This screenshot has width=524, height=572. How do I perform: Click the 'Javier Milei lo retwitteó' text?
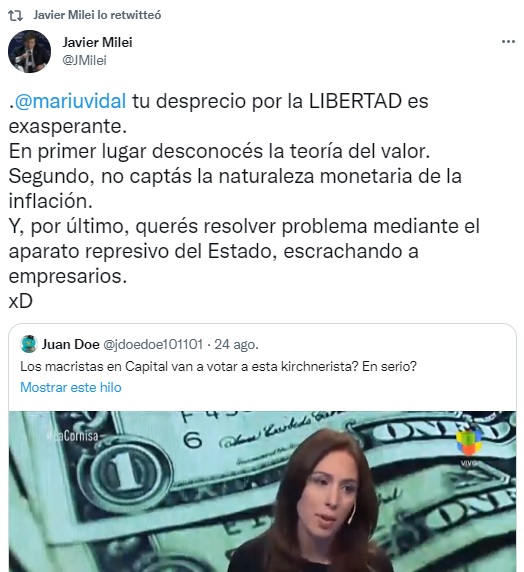[97, 15]
